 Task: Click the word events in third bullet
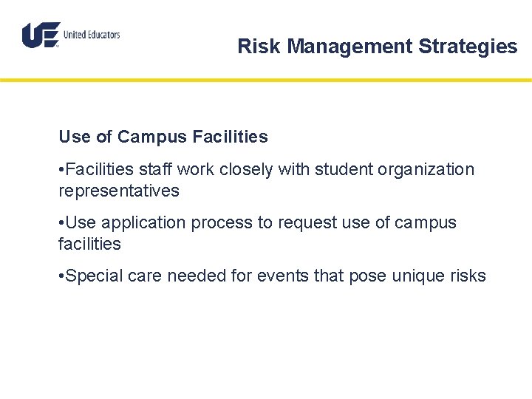pos(282,276)
